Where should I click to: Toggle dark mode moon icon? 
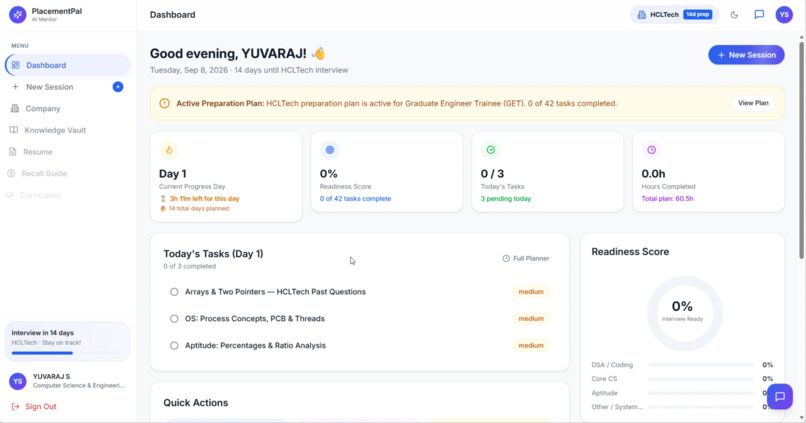click(x=734, y=15)
